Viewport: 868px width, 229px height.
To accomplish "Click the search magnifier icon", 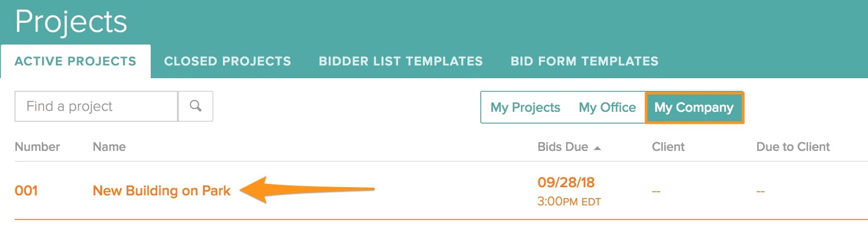I will [195, 106].
